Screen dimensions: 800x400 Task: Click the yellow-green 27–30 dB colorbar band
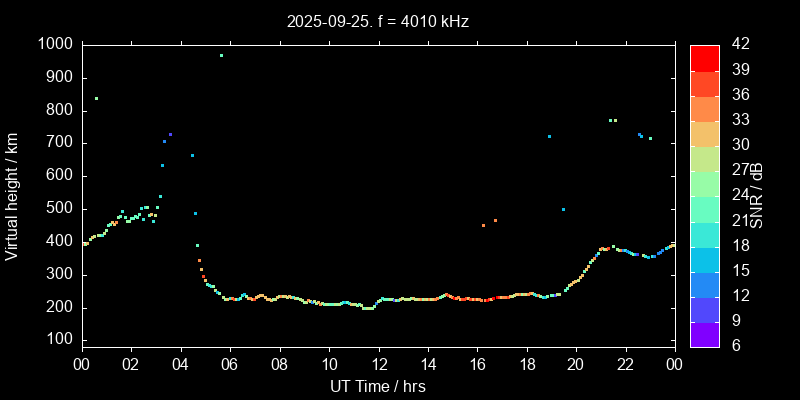[x=704, y=158]
